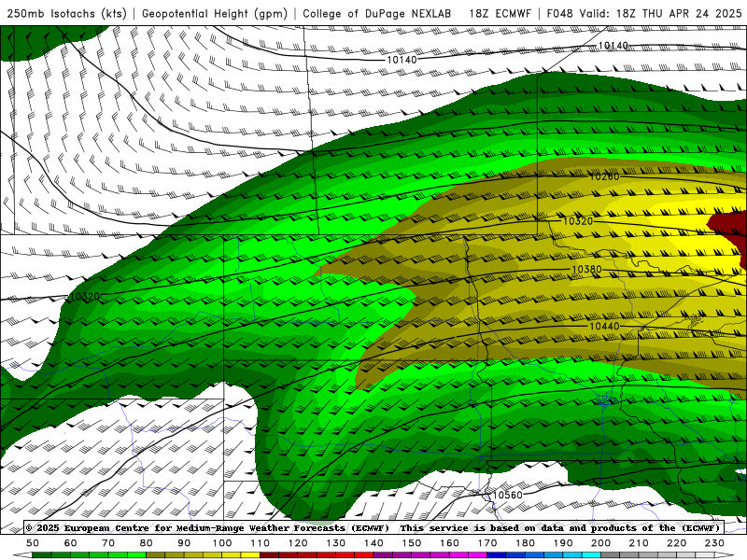Click the '150' value on the color scale

point(412,543)
